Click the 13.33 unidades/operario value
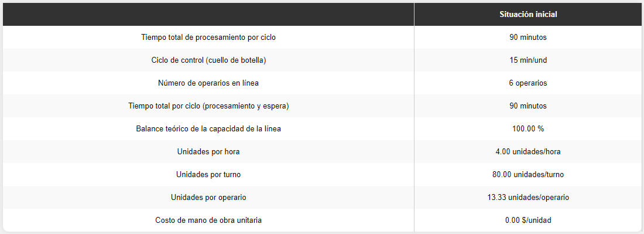 point(527,198)
